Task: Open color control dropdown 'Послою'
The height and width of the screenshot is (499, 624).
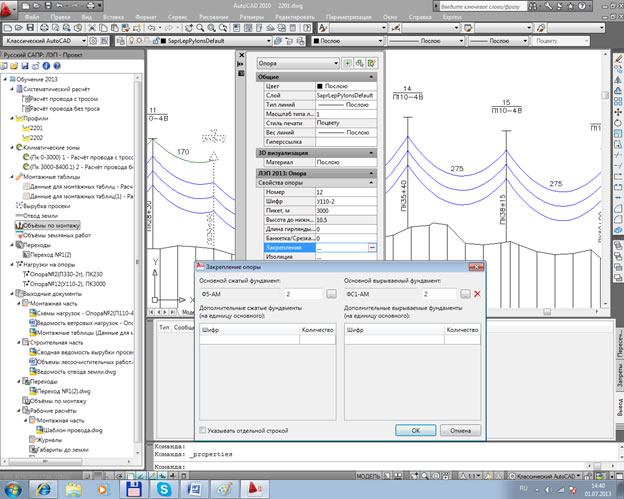Action: [347, 41]
